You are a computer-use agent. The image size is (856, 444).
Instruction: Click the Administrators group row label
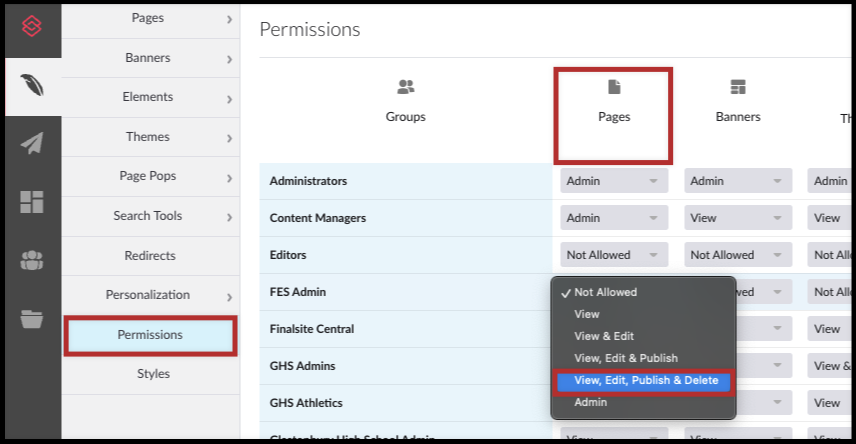pyautogui.click(x=308, y=181)
